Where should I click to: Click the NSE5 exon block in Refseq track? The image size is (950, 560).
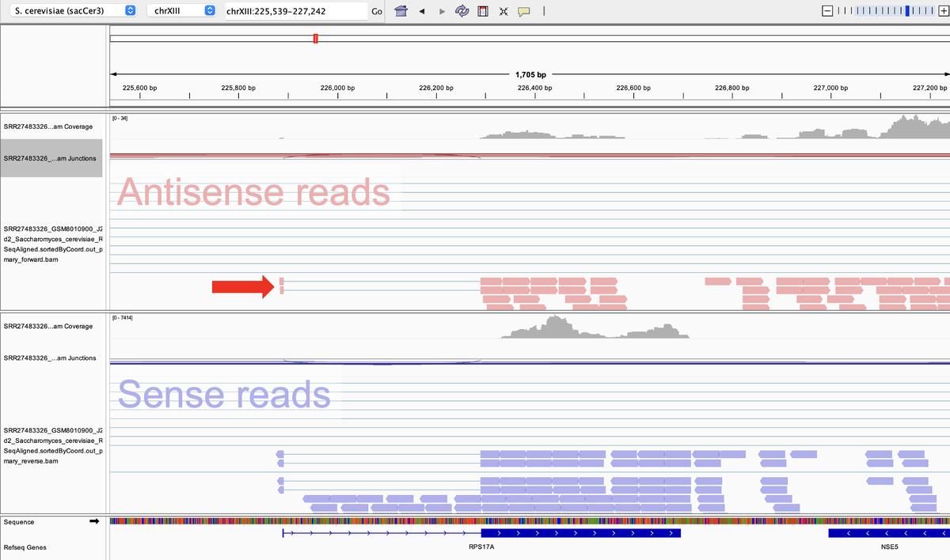pos(889,533)
